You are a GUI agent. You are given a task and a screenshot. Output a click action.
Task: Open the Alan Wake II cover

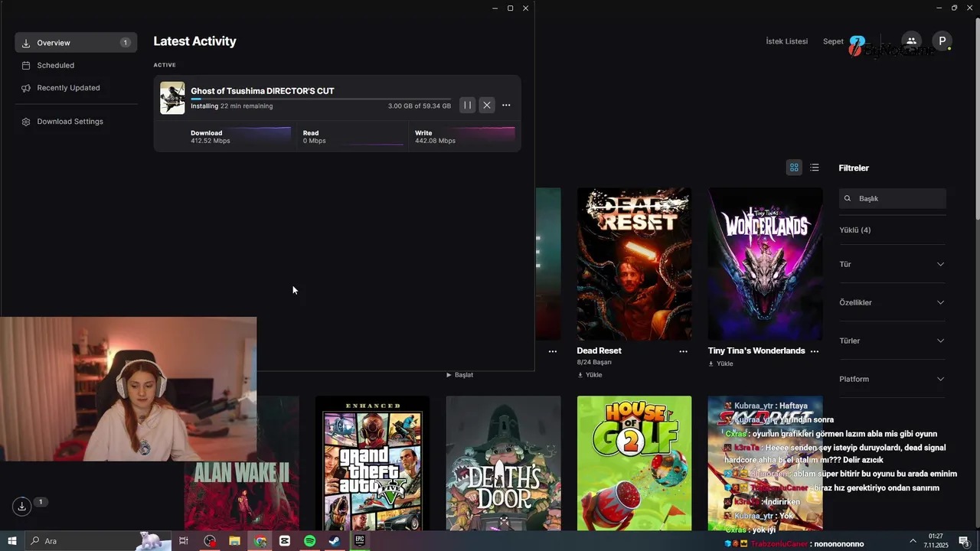tap(241, 495)
